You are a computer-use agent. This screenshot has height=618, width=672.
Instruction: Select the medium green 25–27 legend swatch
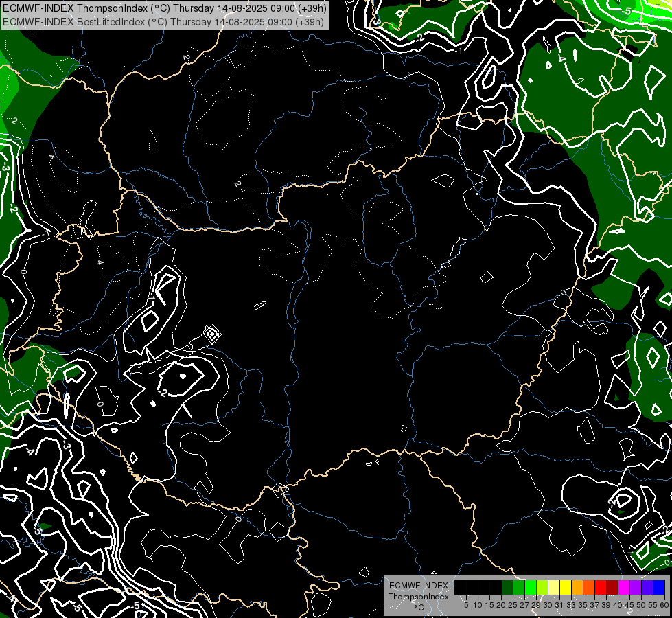[519, 587]
